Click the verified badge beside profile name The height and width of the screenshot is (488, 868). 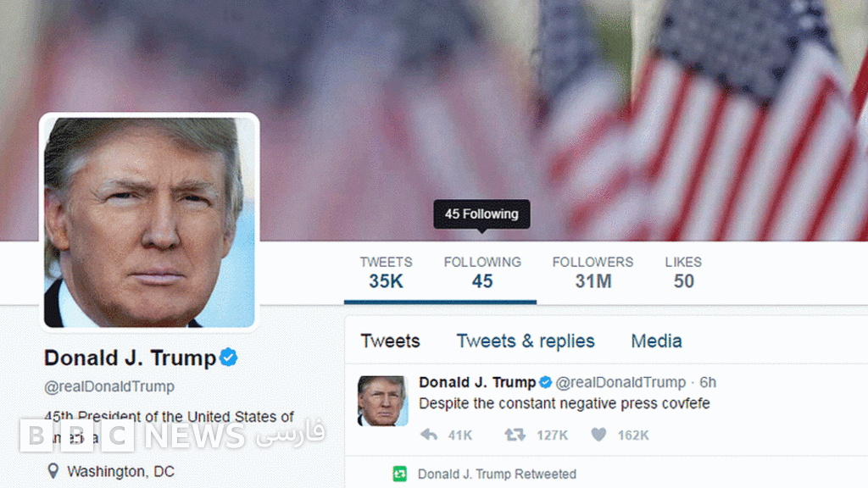[x=228, y=358]
